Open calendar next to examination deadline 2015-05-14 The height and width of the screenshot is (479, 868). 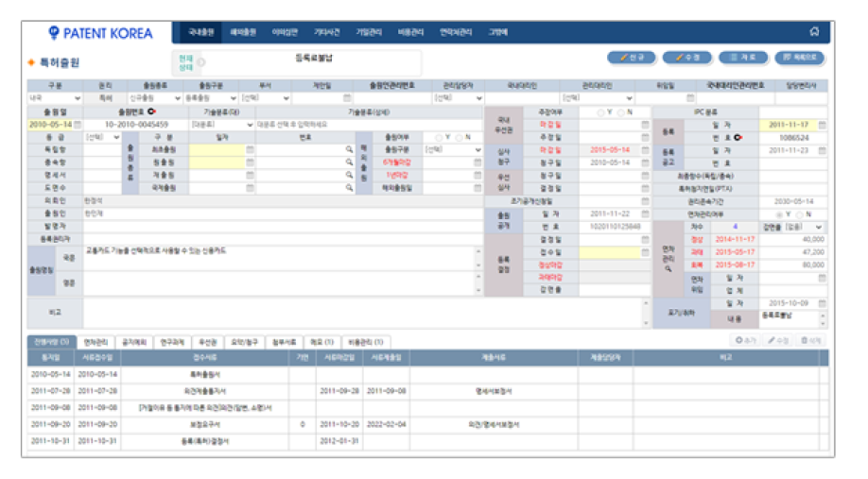(645, 150)
